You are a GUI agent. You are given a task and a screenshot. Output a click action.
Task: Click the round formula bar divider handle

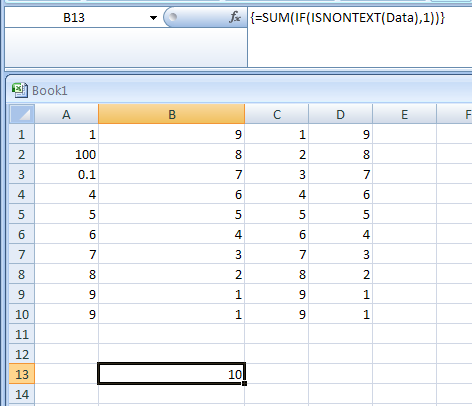(x=173, y=17)
